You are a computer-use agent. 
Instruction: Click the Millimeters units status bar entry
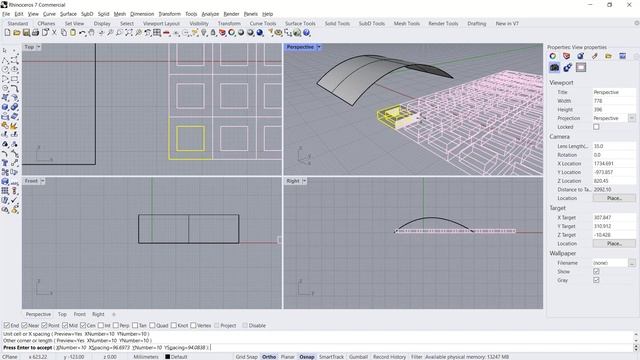(x=146, y=357)
